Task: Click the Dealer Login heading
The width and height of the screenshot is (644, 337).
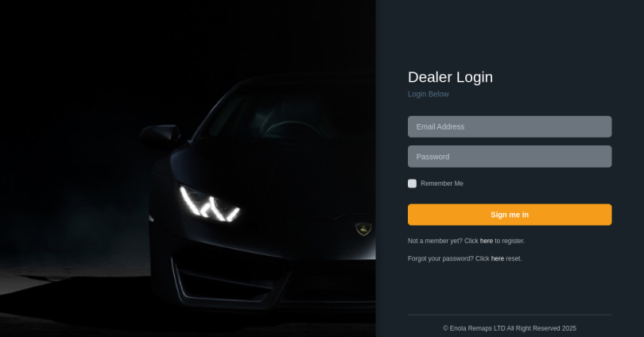Action: point(450,77)
